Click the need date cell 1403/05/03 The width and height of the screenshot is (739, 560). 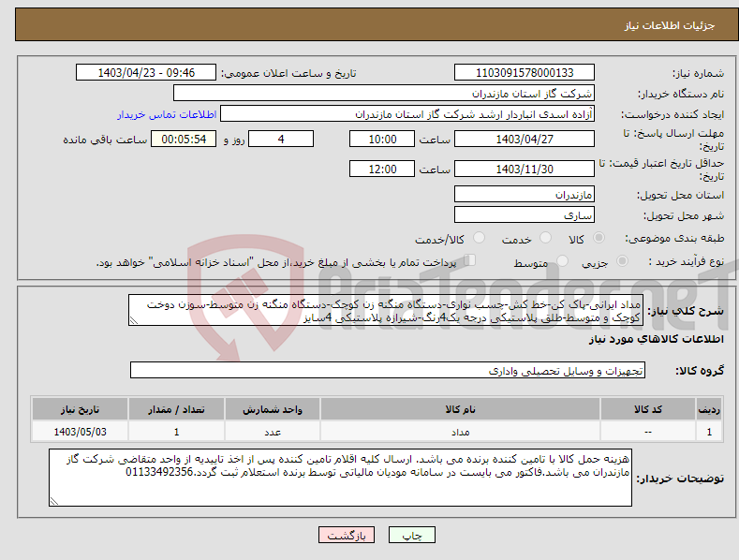tap(81, 432)
